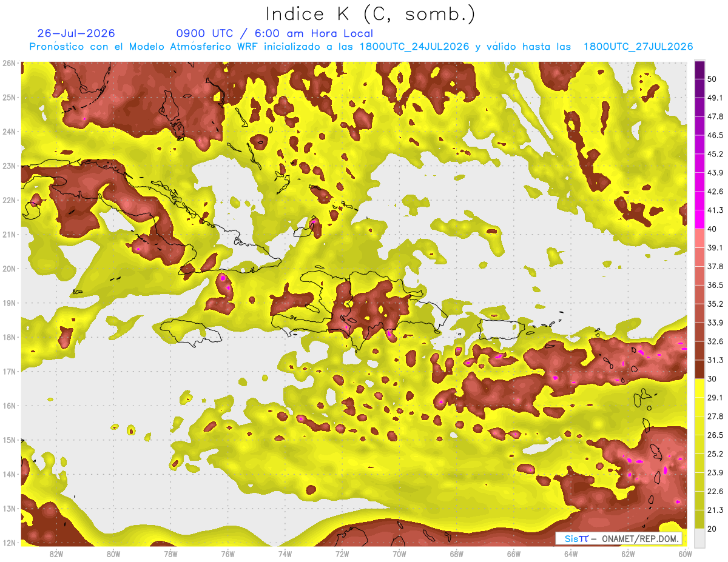Select the 42.6 legend value

(715, 192)
